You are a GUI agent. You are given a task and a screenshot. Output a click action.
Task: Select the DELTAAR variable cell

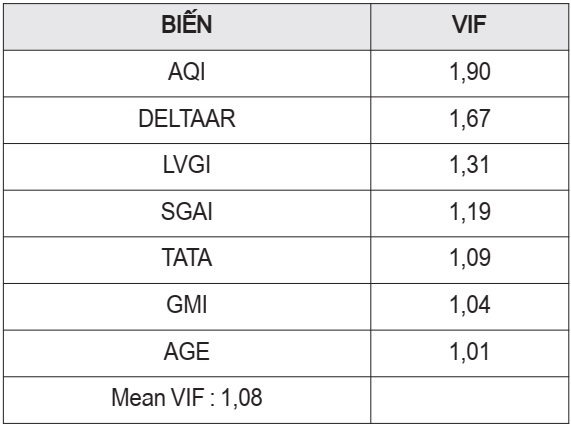pyautogui.click(x=187, y=120)
